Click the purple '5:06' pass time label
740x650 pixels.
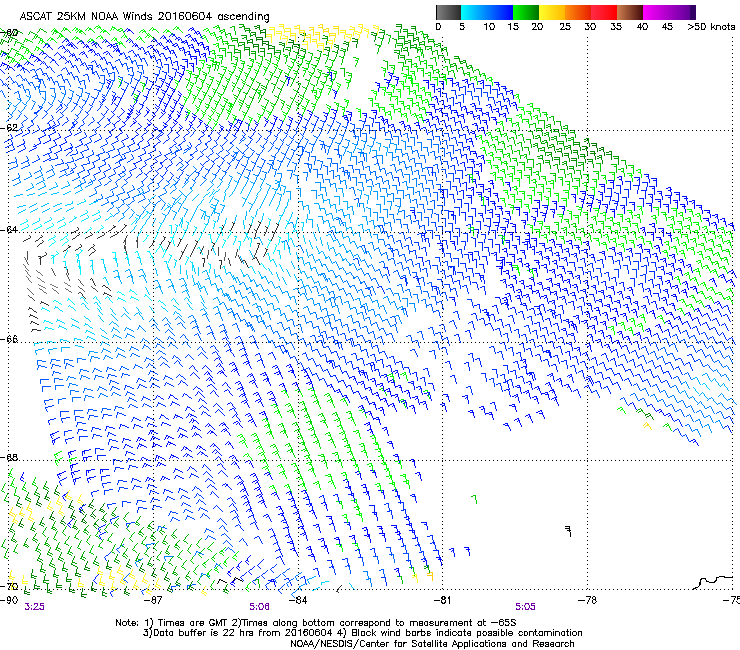260,607
